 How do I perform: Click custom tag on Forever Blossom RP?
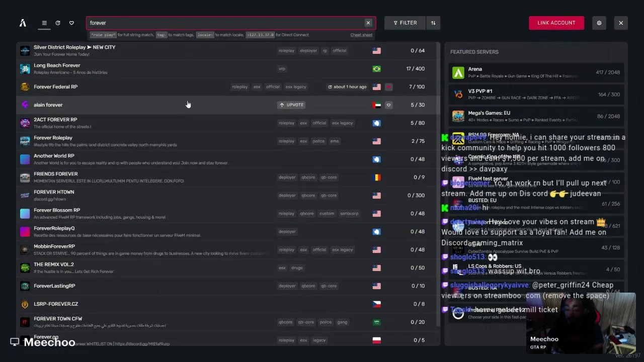[x=327, y=213]
